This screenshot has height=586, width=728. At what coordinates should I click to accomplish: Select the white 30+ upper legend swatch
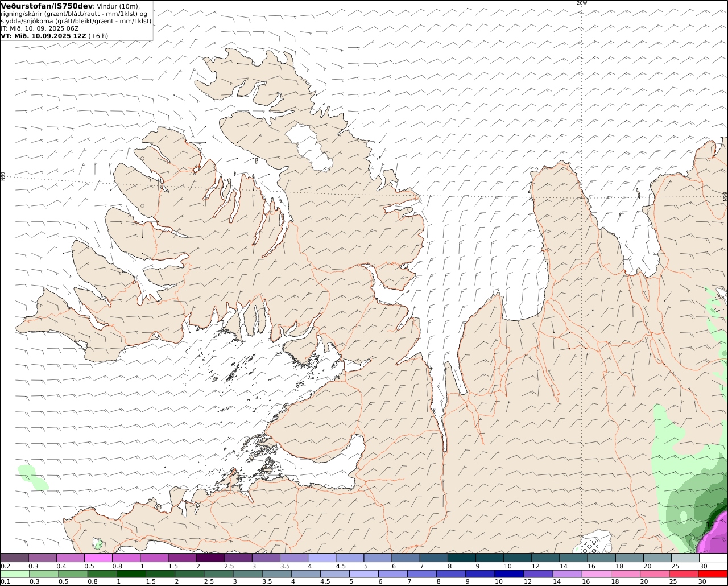(x=713, y=558)
